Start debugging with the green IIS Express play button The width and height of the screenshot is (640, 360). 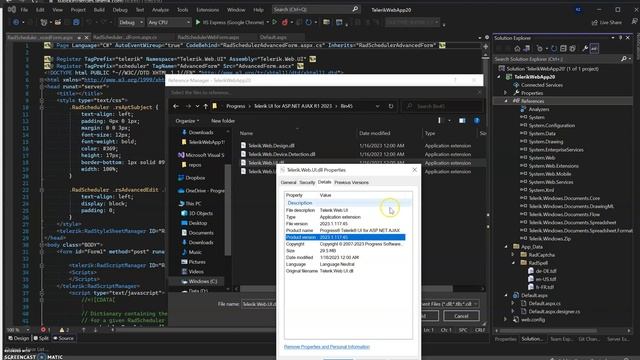(x=198, y=22)
